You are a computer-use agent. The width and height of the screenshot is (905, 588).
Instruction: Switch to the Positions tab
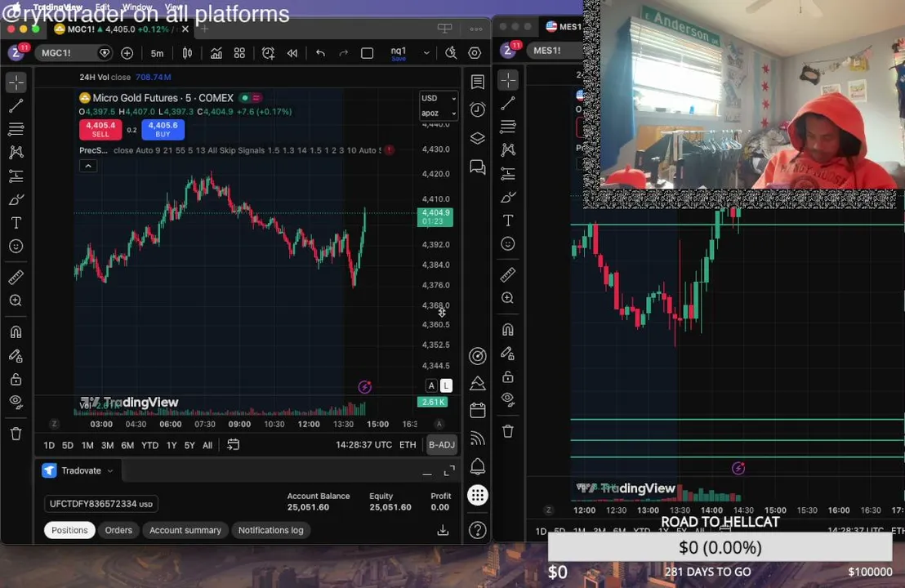(x=70, y=530)
